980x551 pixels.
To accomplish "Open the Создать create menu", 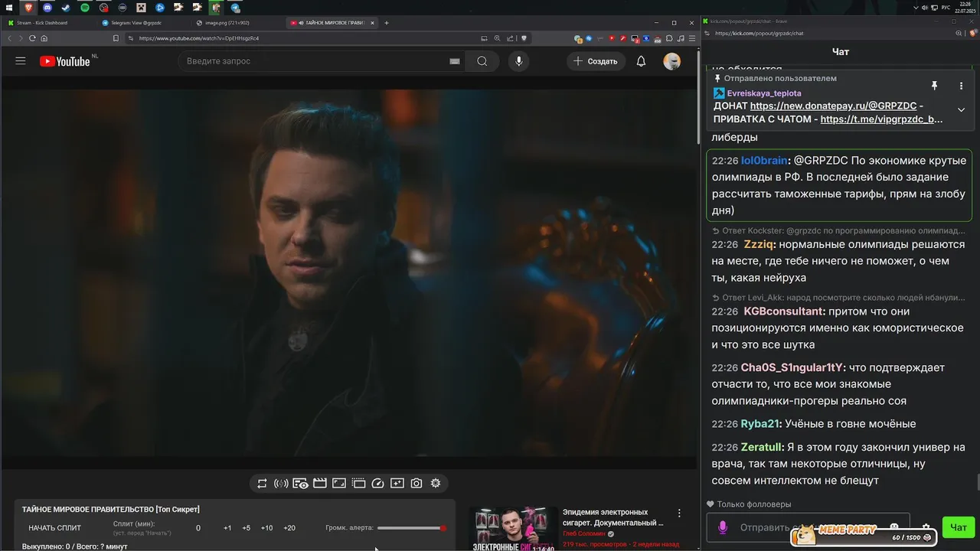I will coord(596,61).
